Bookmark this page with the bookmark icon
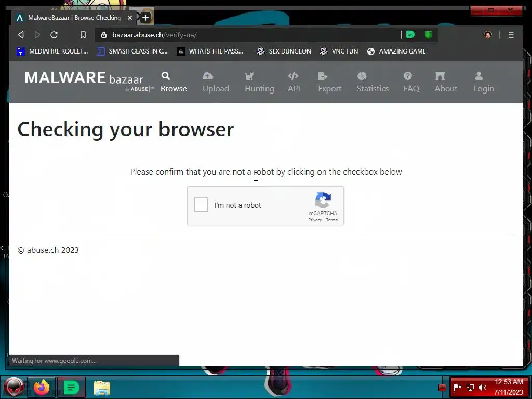This screenshot has height=399, width=532. tap(83, 35)
